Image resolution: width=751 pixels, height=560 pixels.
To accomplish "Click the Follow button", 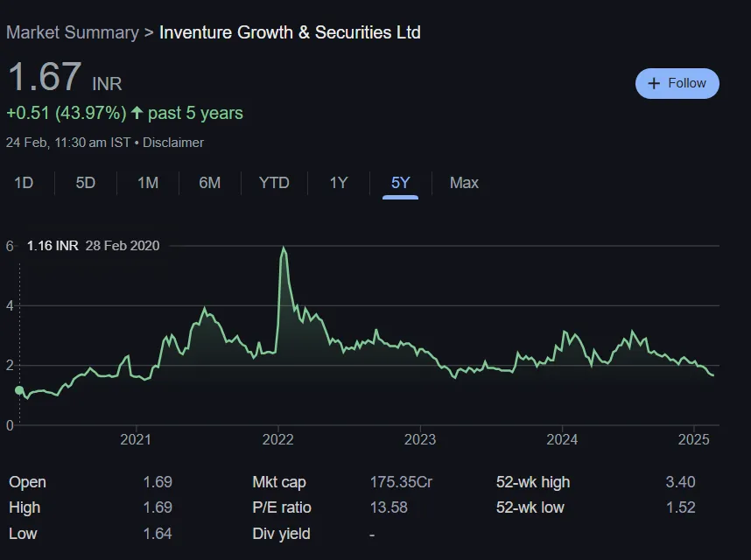I will click(x=677, y=83).
